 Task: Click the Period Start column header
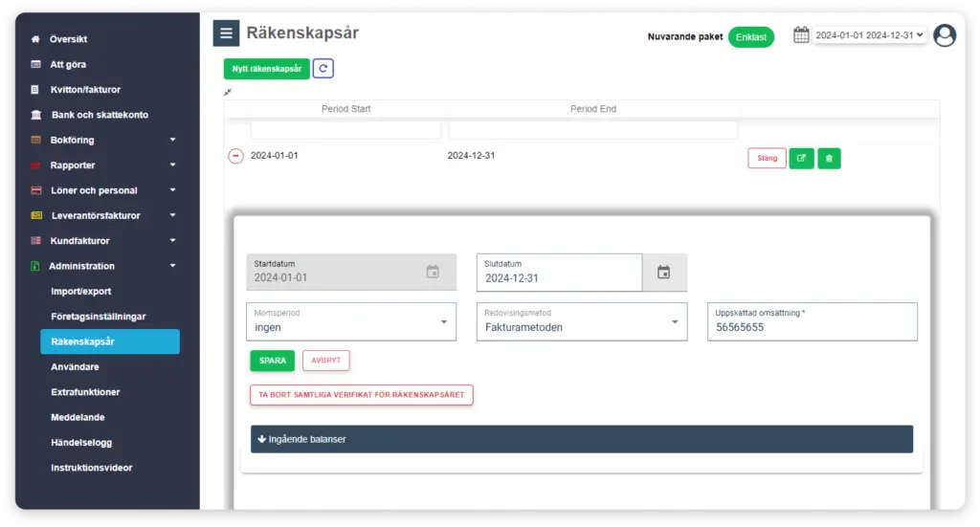pos(346,109)
